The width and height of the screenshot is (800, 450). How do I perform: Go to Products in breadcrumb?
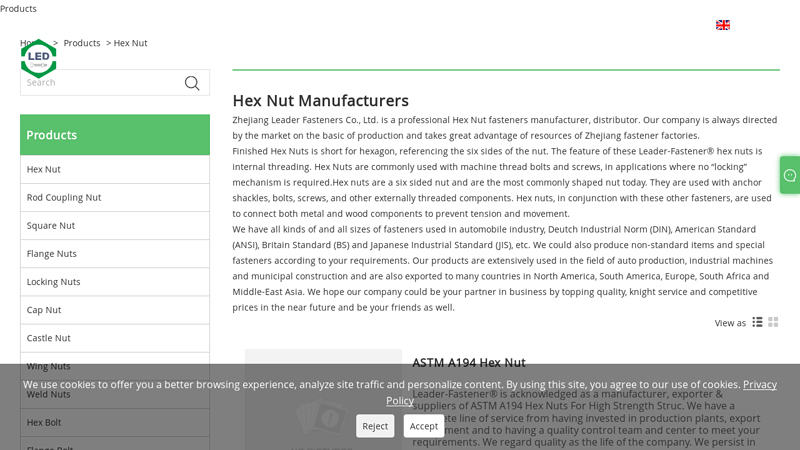(x=82, y=43)
